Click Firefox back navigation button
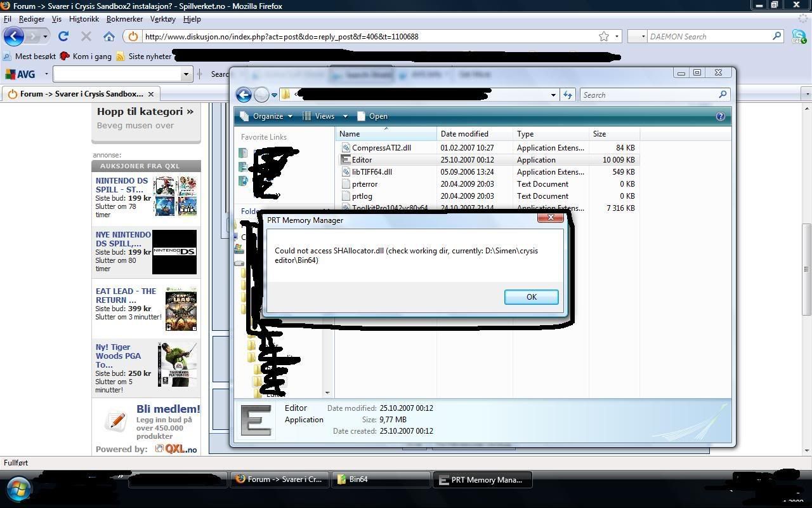 coord(14,36)
